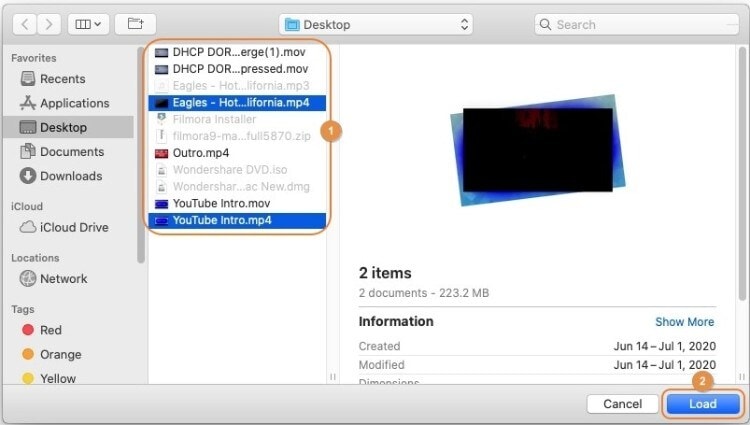Click the Network globe icon
Viewport: 750px width, 425px height.
point(28,278)
